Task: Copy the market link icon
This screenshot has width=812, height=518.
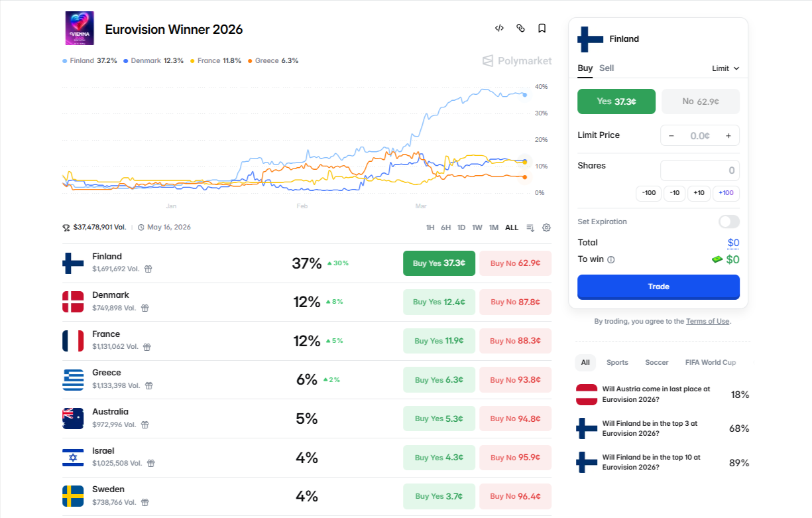Action: point(520,28)
